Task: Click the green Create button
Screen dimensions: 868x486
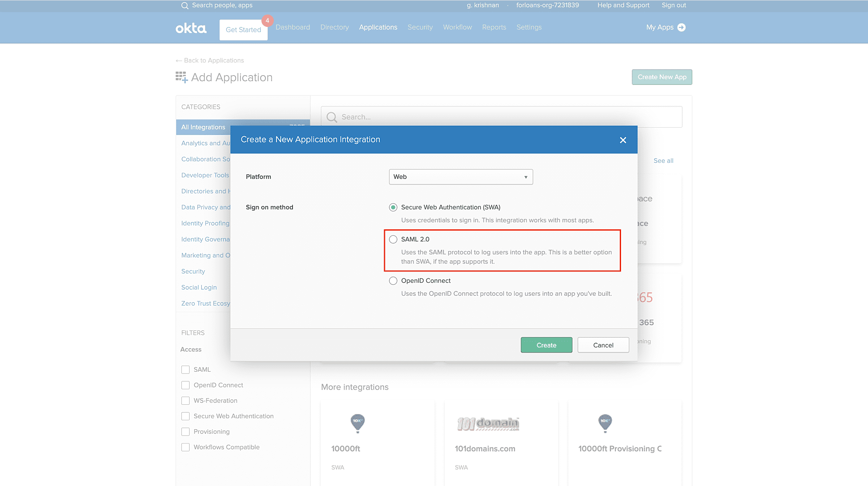Action: [x=546, y=345]
